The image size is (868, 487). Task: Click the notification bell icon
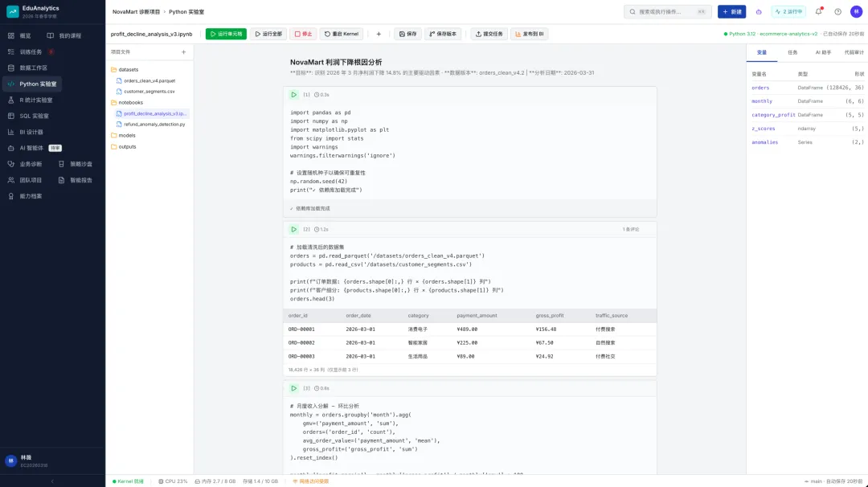click(x=818, y=11)
